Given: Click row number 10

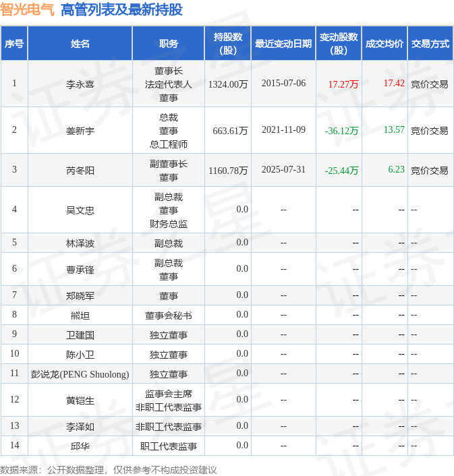Looking at the screenshot, I should [14, 353].
